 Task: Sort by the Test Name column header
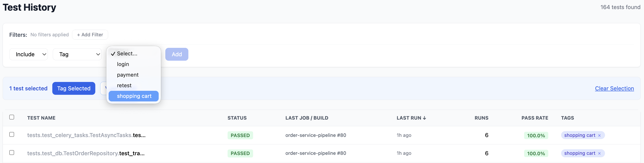41,118
